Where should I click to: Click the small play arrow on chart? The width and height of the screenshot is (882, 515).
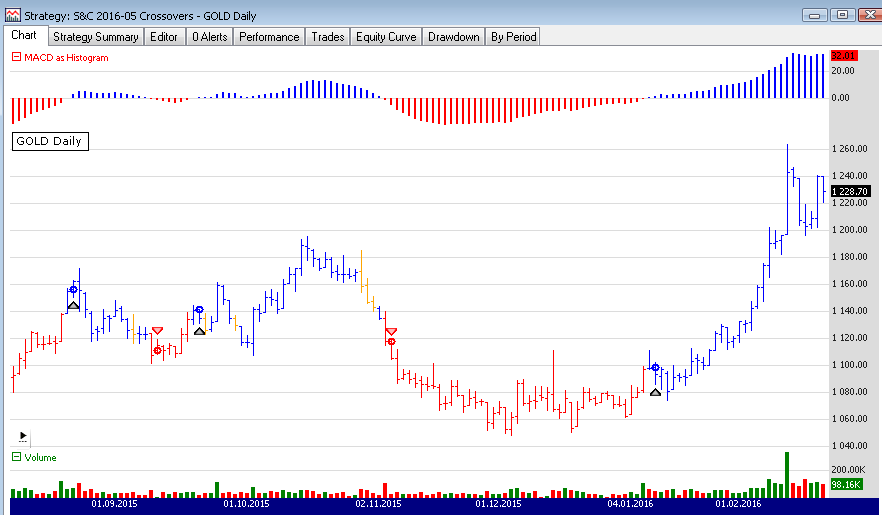[23, 436]
